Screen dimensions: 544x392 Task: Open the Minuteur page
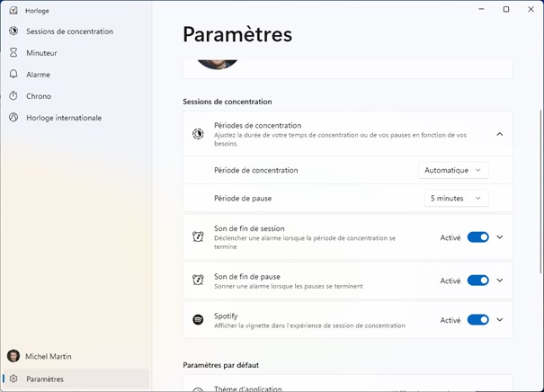pyautogui.click(x=41, y=53)
